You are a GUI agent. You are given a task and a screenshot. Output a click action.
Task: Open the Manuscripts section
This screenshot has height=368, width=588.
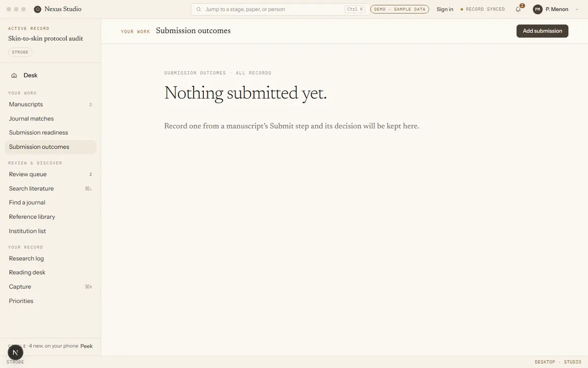pyautogui.click(x=50, y=105)
